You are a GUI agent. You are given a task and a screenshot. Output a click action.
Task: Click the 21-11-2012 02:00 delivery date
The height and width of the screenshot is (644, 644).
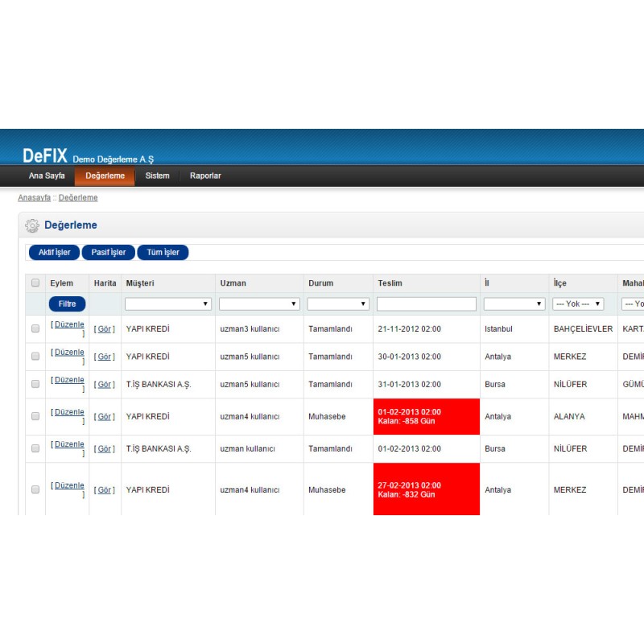point(410,329)
